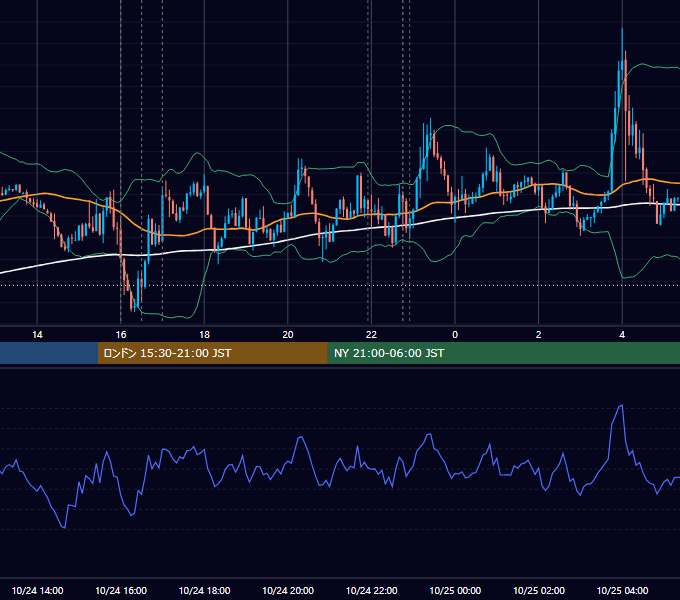Click hour label 20 on price chart axis
The width and height of the screenshot is (680, 600).
pos(288,334)
